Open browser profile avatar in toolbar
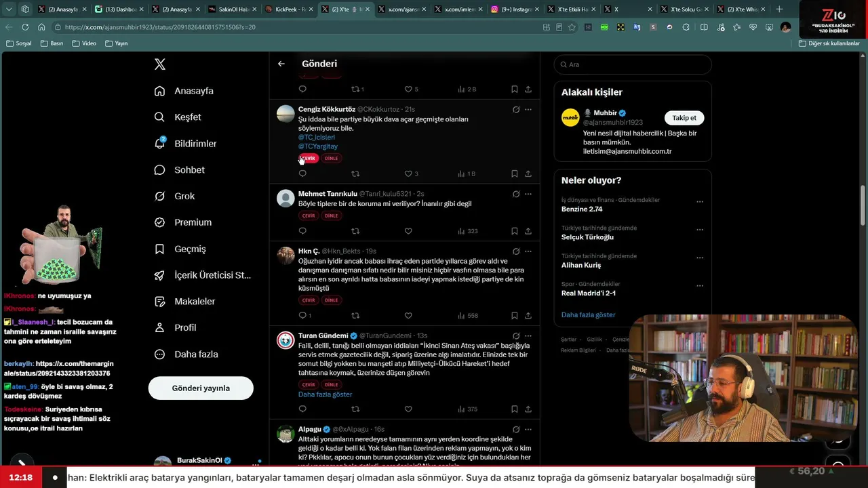Screen dimensions: 868x488 pyautogui.click(x=785, y=27)
